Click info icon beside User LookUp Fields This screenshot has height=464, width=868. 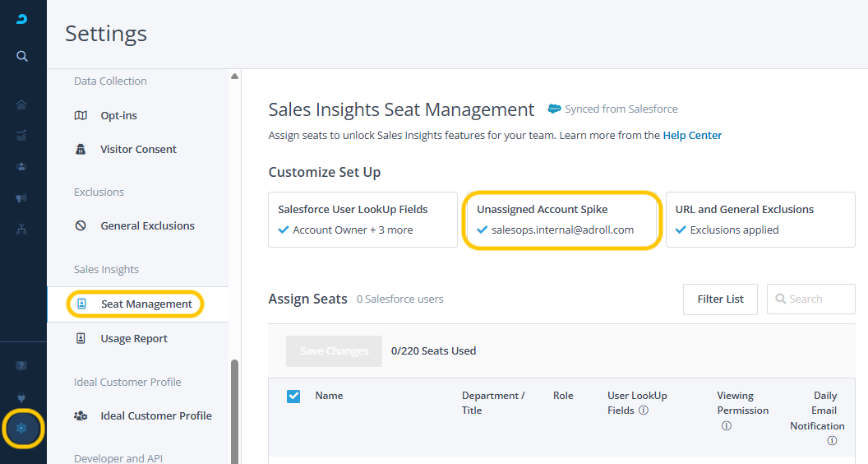(644, 411)
